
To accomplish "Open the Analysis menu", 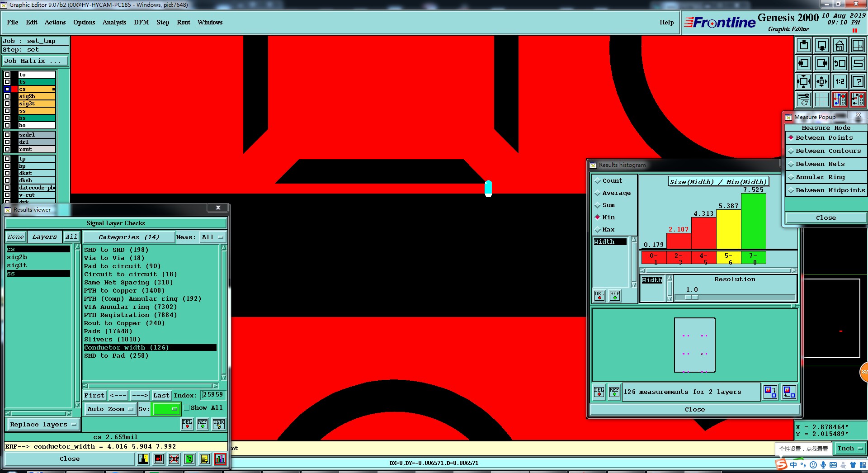I will (114, 22).
